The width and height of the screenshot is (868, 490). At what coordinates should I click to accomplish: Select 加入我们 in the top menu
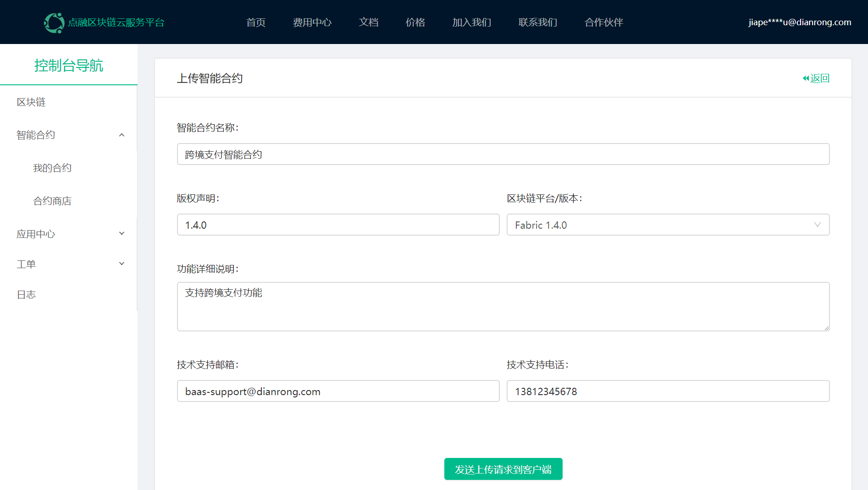(x=472, y=22)
